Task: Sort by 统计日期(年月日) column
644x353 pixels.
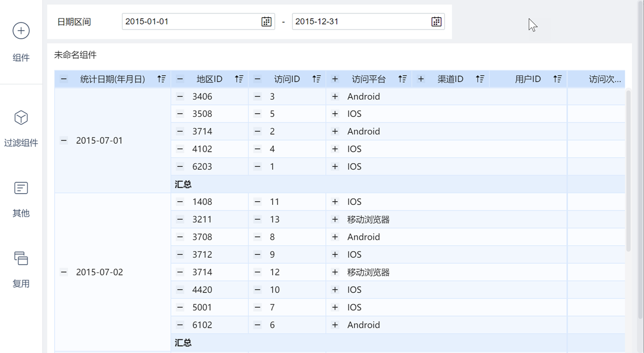Action: tap(162, 79)
